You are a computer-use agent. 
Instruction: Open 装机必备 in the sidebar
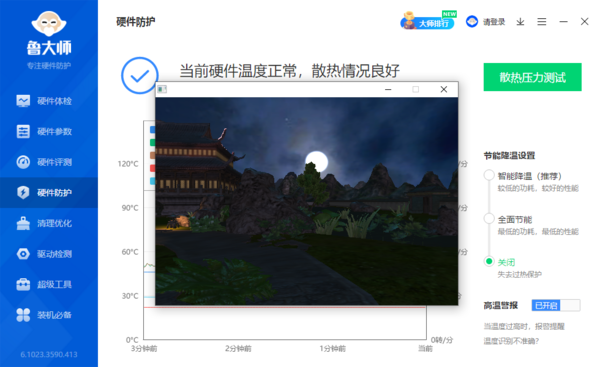(x=49, y=315)
